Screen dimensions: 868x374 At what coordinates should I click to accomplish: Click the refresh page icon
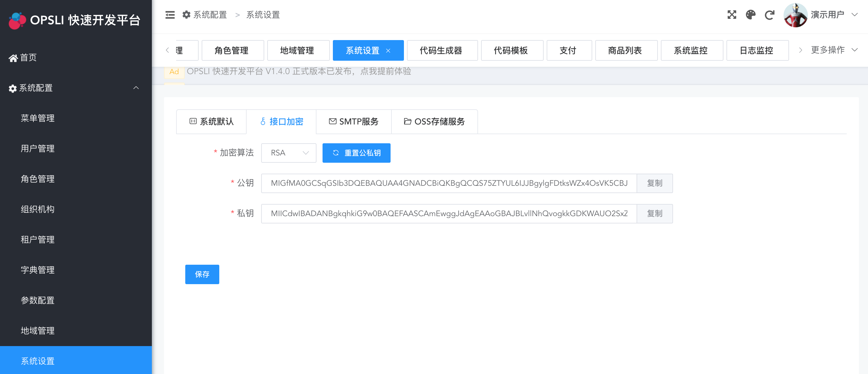769,15
